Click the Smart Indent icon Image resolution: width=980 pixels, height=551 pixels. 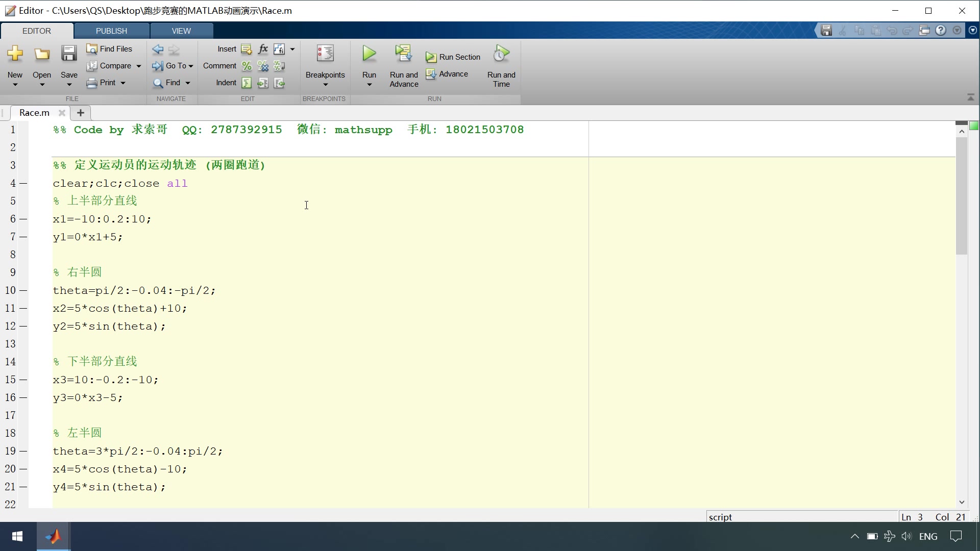point(247,83)
